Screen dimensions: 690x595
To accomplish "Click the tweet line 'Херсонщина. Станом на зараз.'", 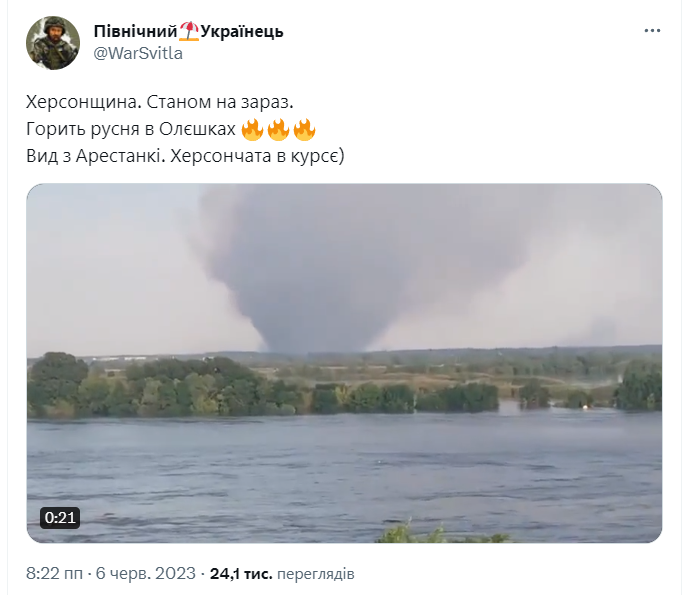I will (x=160, y=102).
